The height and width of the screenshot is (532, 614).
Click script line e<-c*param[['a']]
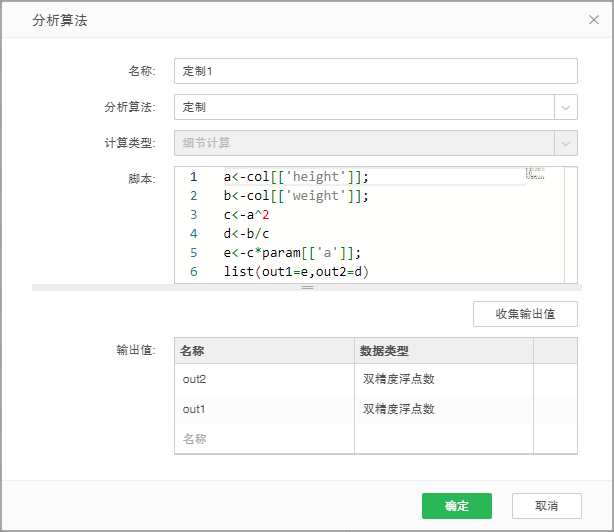click(x=292, y=253)
